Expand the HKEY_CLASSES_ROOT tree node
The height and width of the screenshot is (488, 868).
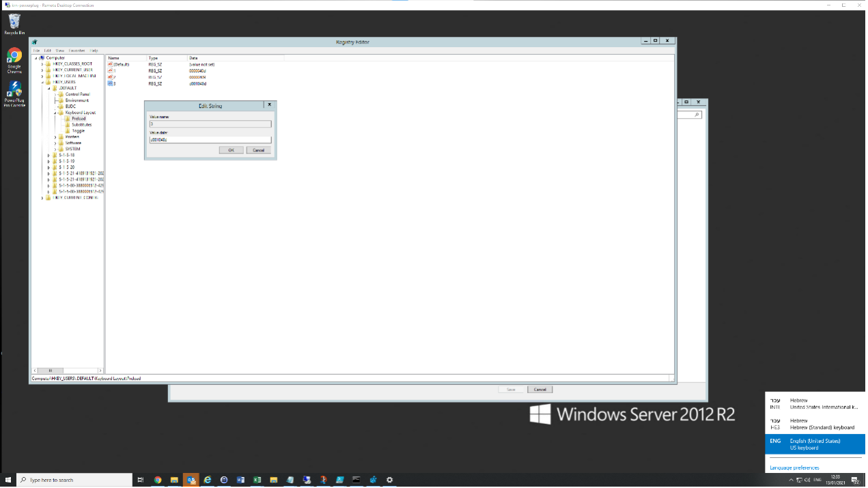pos(42,64)
